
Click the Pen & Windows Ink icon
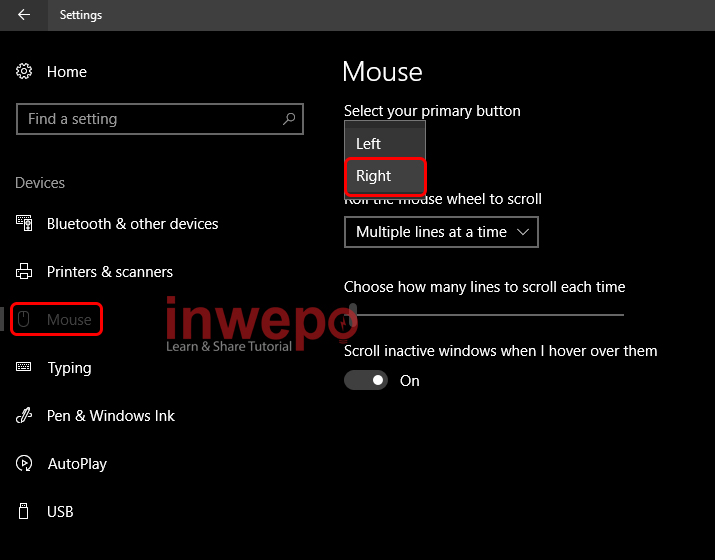pos(24,416)
